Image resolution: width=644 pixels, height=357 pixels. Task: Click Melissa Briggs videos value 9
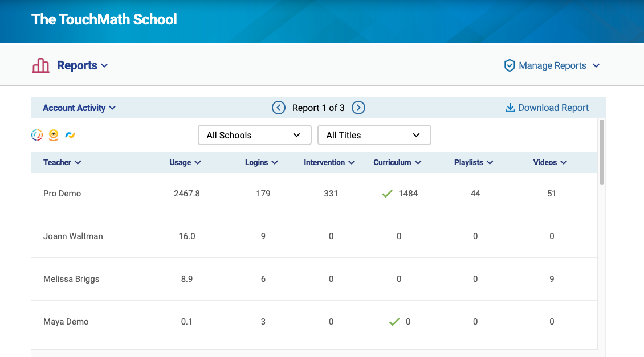pyautogui.click(x=552, y=279)
